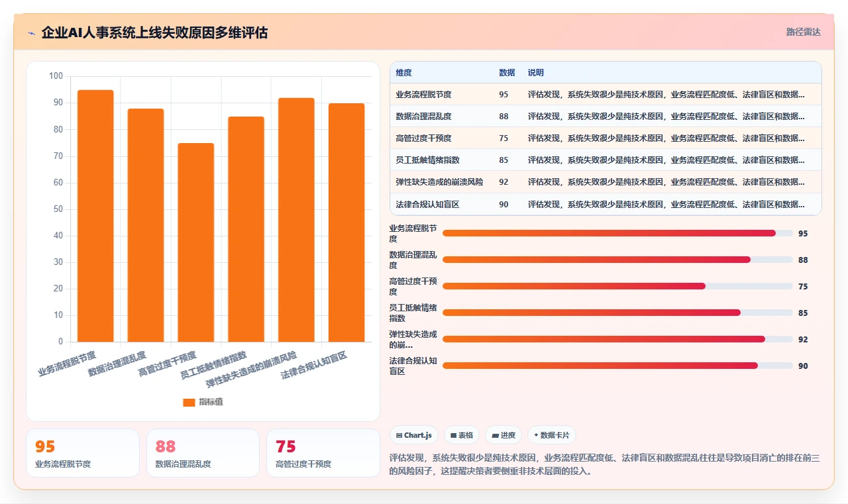Click the 业务流程脱节度 progress bar

617,233
